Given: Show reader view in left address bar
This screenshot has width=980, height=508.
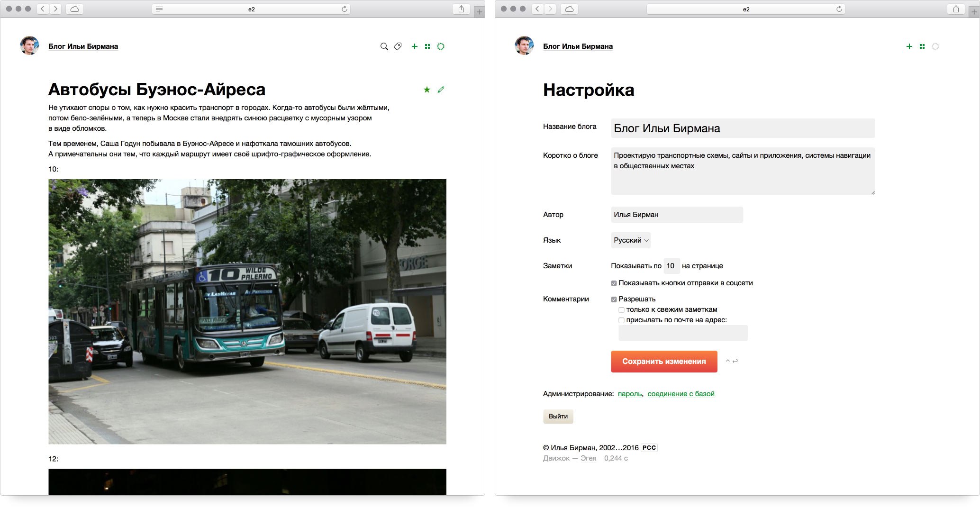Looking at the screenshot, I should coord(159,9).
